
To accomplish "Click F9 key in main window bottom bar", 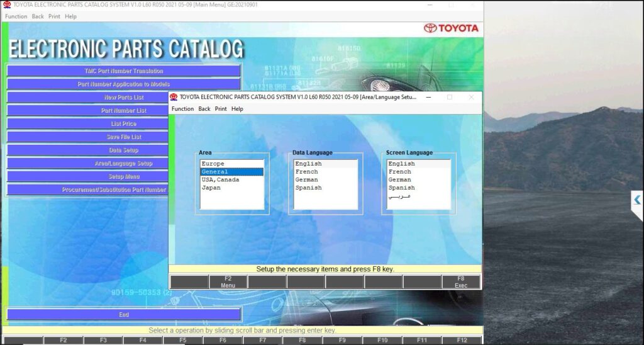I will click(341, 341).
